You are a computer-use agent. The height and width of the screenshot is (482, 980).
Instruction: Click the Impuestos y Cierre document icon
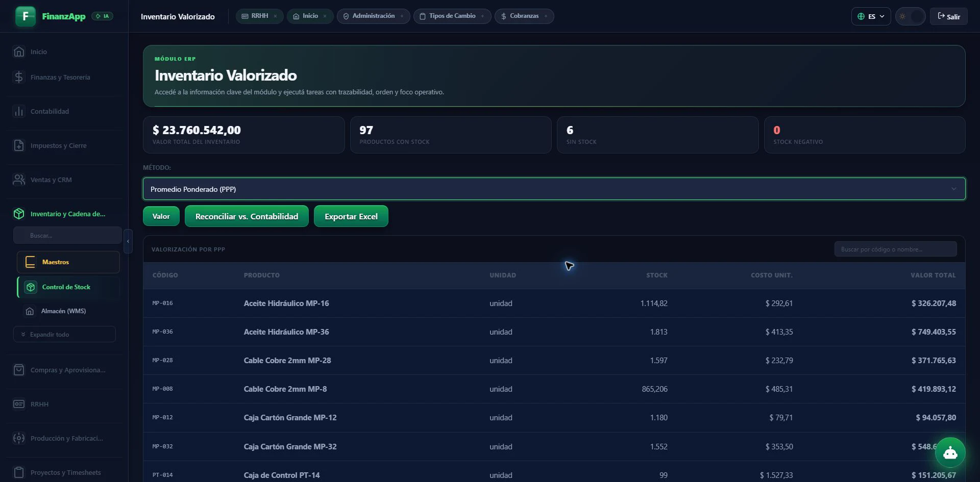pos(19,145)
